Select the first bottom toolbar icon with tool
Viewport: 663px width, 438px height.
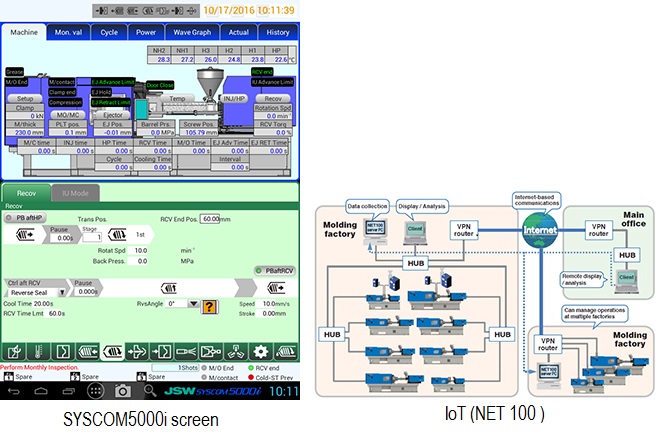[x=14, y=351]
